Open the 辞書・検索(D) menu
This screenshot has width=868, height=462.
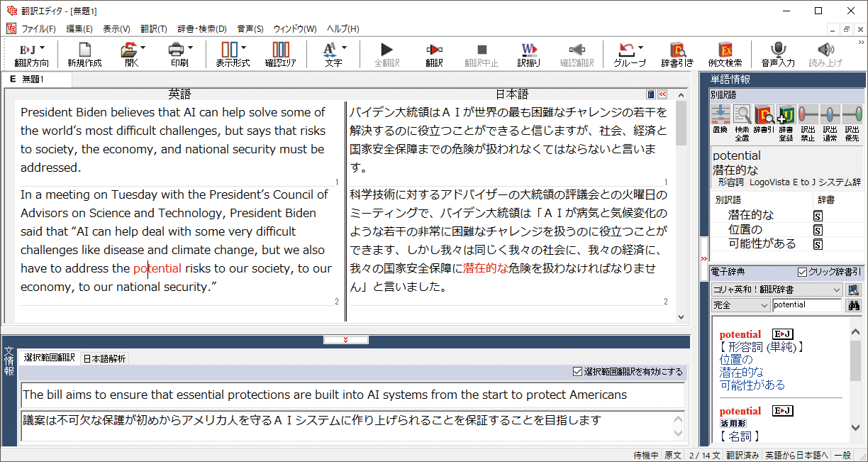[x=201, y=29]
